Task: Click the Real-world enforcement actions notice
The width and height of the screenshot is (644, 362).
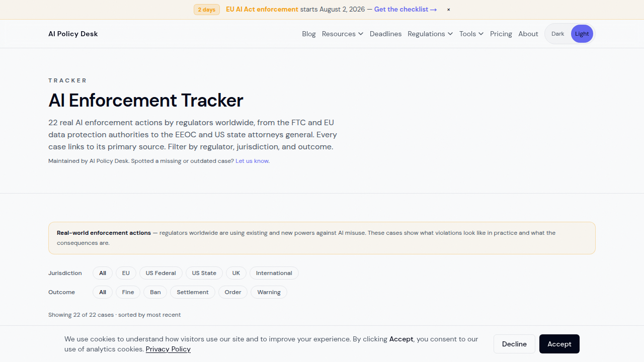Action: (322, 238)
